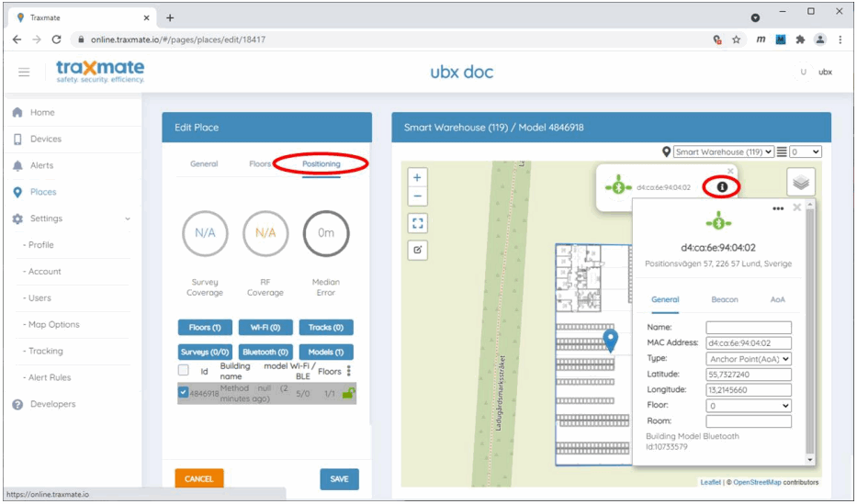Click the Room input field
Screen dimensions: 857x504
749,421
